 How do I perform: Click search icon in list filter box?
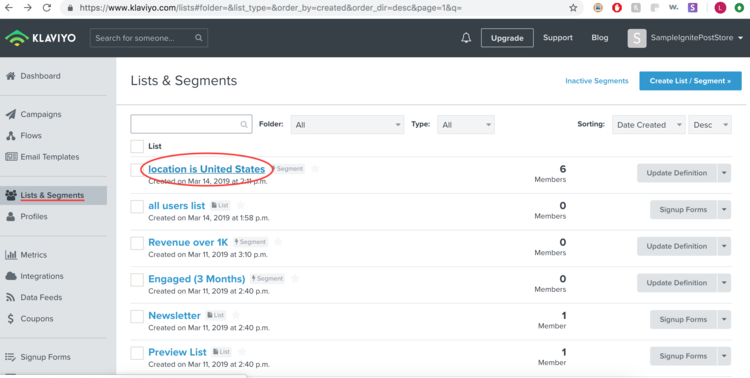[x=244, y=124]
